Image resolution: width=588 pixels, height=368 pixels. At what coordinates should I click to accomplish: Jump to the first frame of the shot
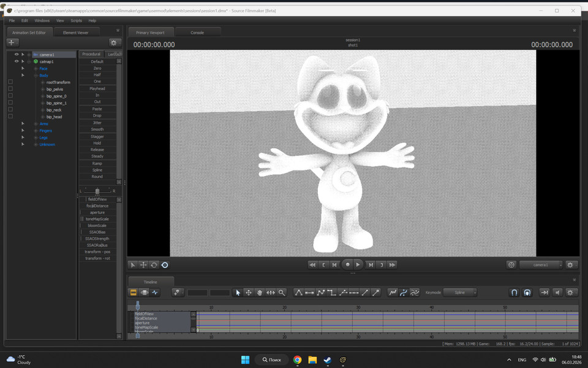click(312, 264)
